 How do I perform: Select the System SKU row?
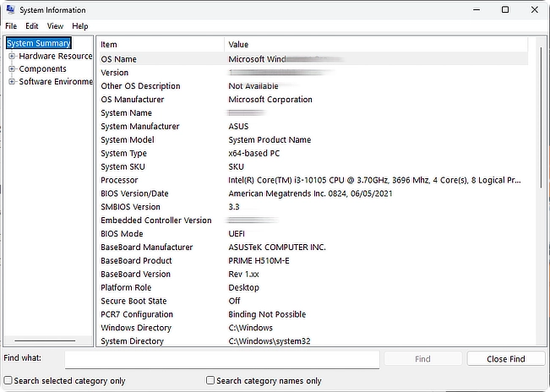[x=313, y=166]
